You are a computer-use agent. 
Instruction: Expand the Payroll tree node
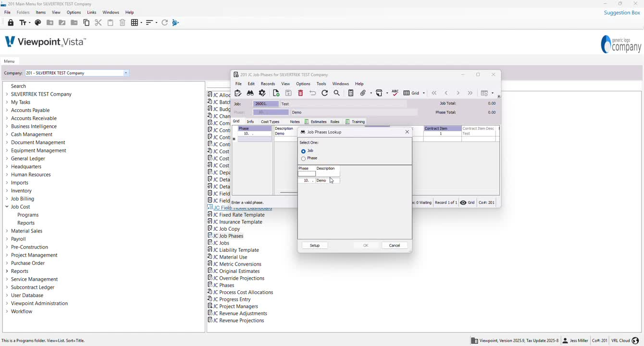[7, 239]
